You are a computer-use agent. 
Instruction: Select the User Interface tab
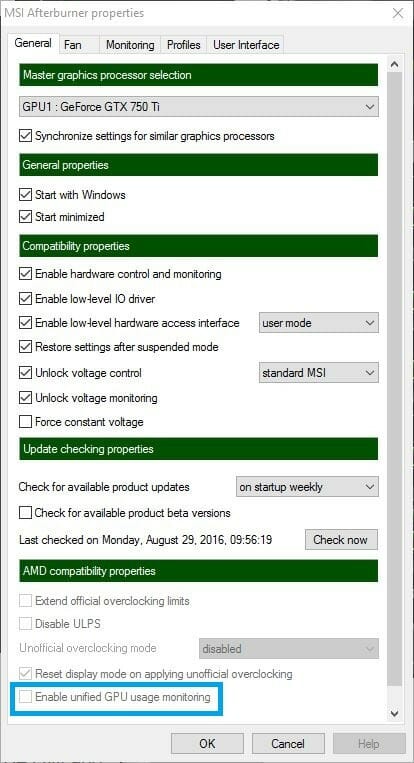click(x=246, y=45)
